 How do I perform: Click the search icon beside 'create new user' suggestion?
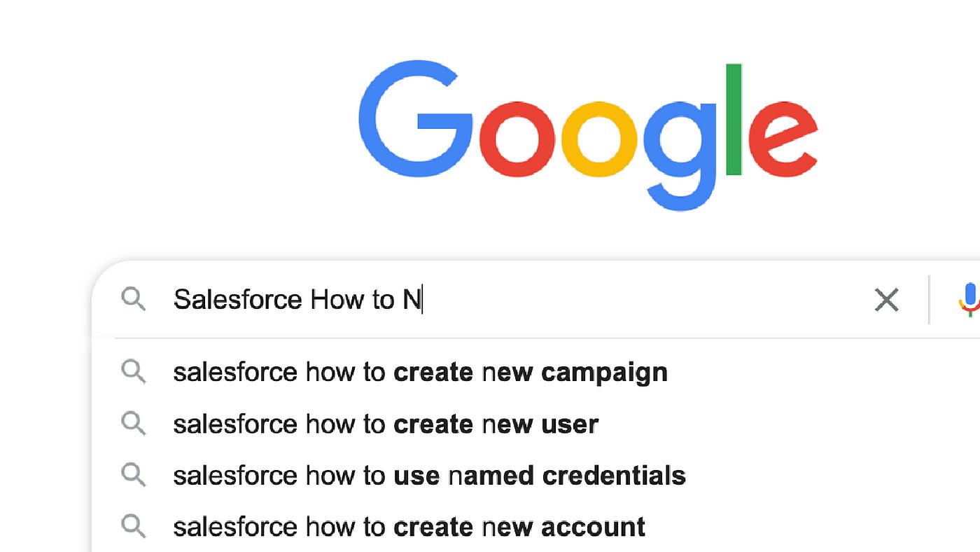click(134, 424)
